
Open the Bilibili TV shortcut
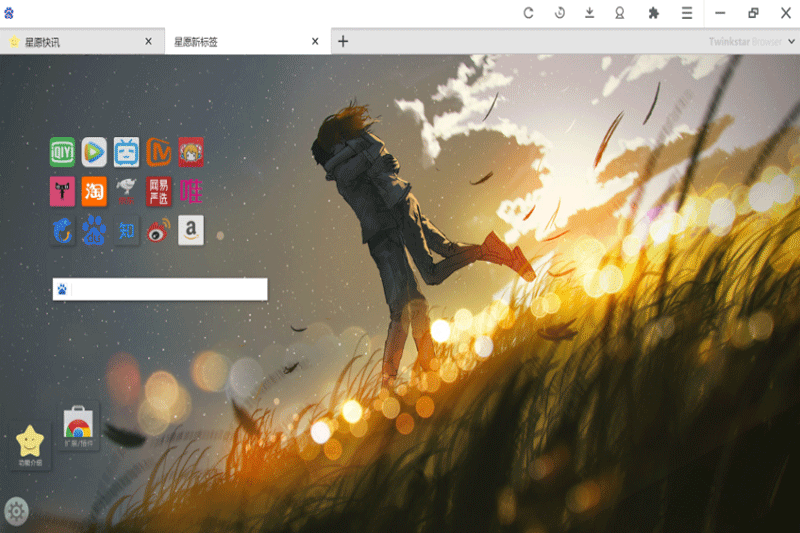[x=126, y=151]
